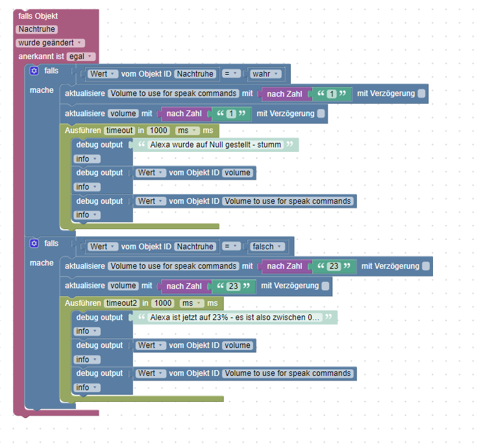Open the '=' comparison dropdown in first condition

(x=231, y=73)
